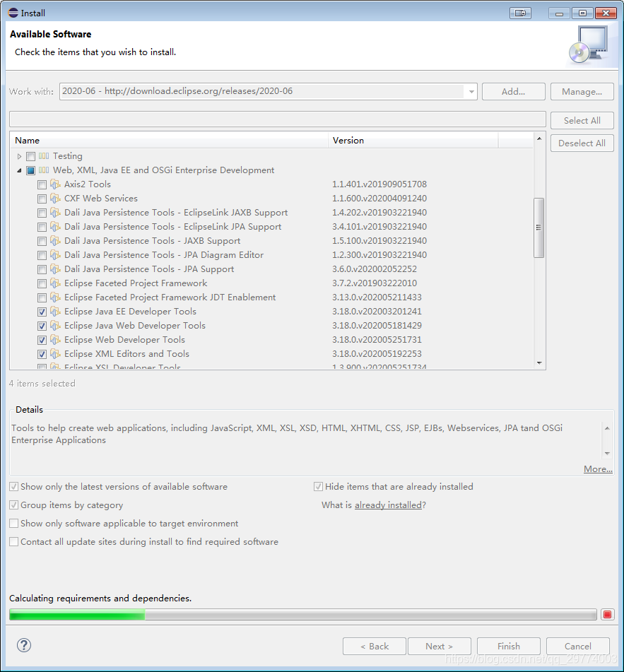The width and height of the screenshot is (624, 672).
Task: Select the Dali JPA Diagram Editor row name
Action: click(x=164, y=255)
